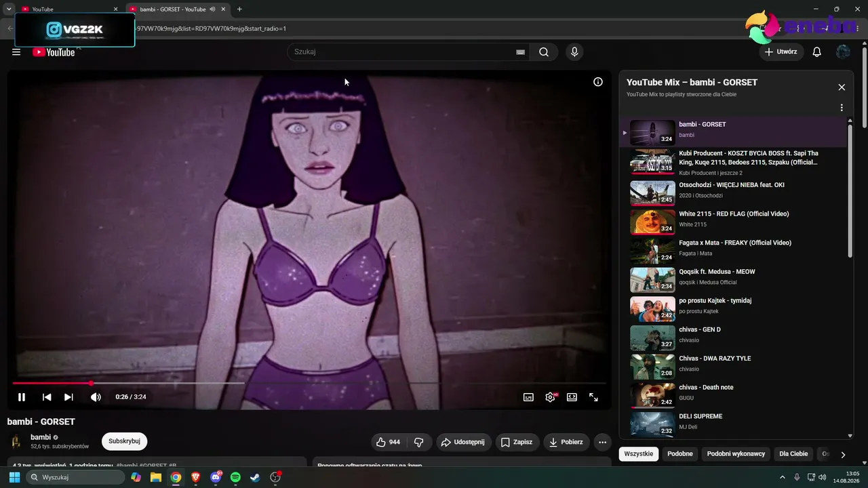868x488 pixels.
Task: Skip to the next video
Action: (x=68, y=397)
